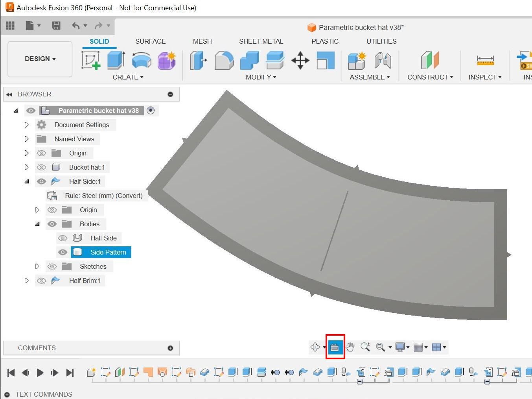Activate the Orbit navigation tool
Viewport: 532px width, 399px height.
tap(315, 347)
